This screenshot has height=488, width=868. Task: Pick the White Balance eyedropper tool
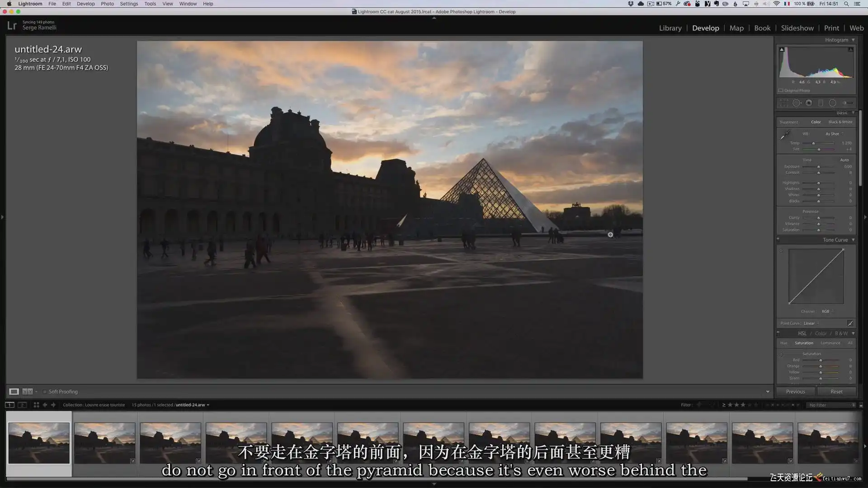(x=785, y=135)
